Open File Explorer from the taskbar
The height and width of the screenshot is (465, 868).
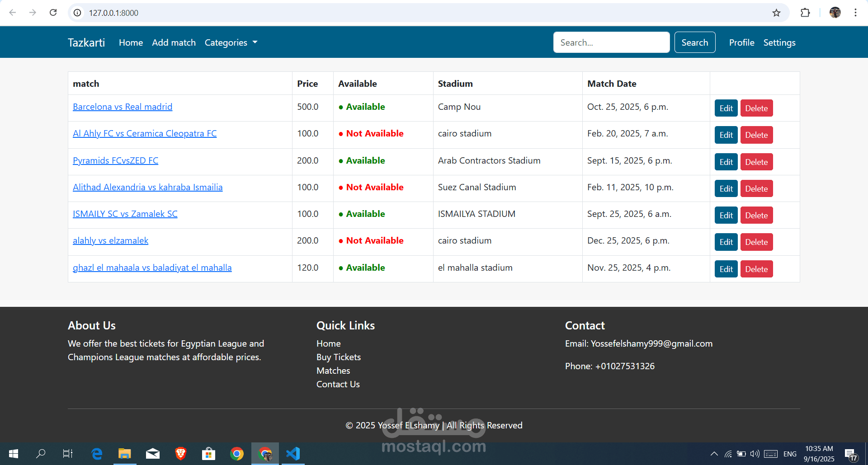pyautogui.click(x=125, y=454)
